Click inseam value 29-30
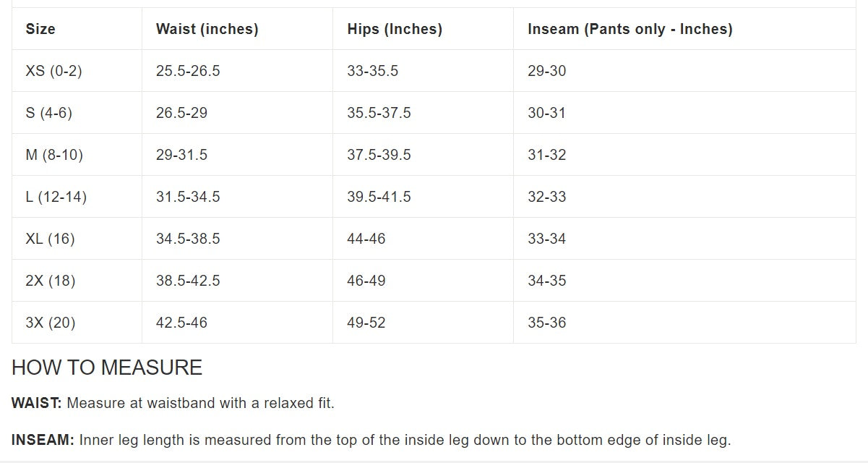The width and height of the screenshot is (868, 463). (x=547, y=71)
